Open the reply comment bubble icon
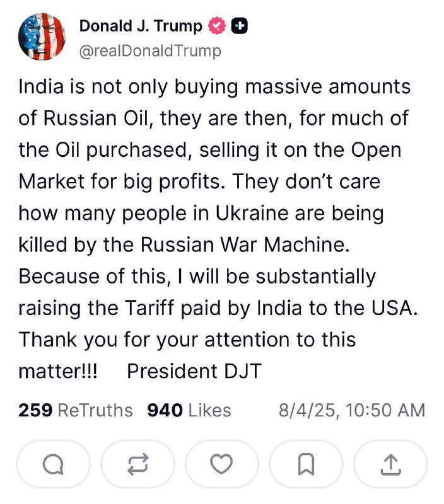The height and width of the screenshot is (504, 444). (53, 464)
